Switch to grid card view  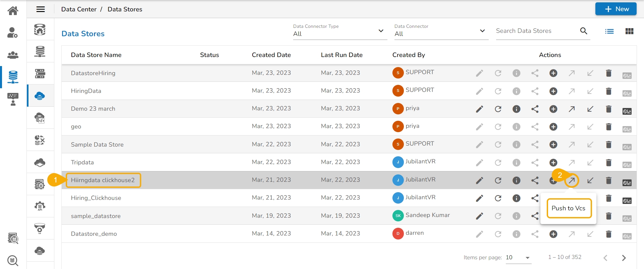629,31
